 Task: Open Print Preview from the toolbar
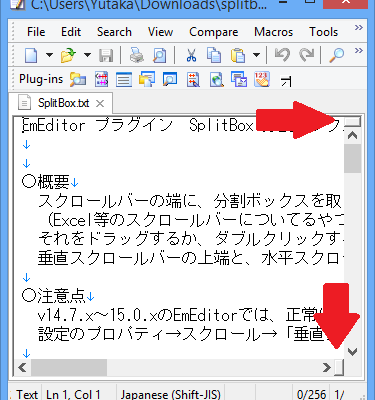coord(160,55)
